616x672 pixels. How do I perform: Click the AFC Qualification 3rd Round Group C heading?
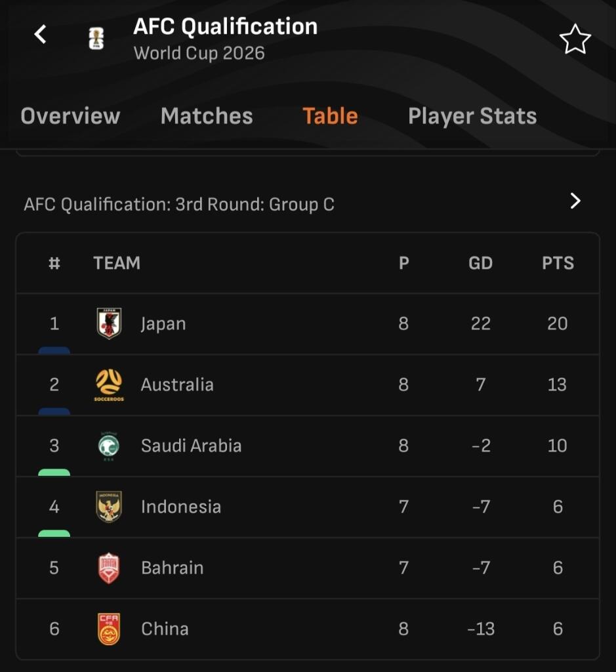point(179,204)
